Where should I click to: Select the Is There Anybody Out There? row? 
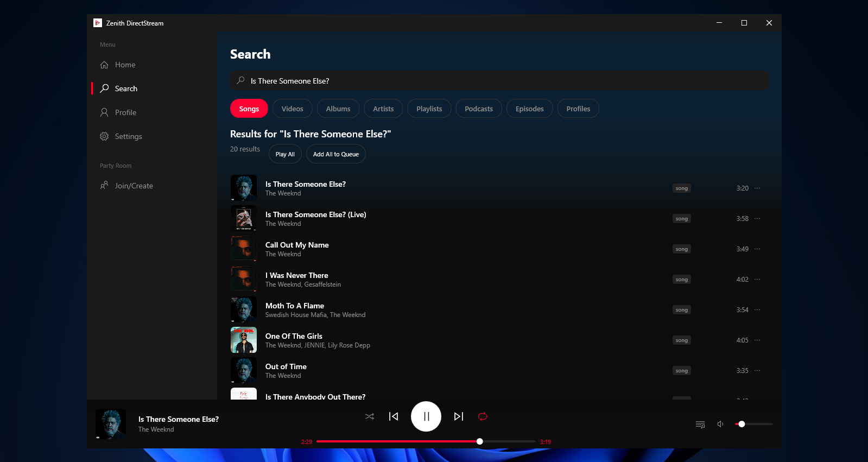click(499, 394)
